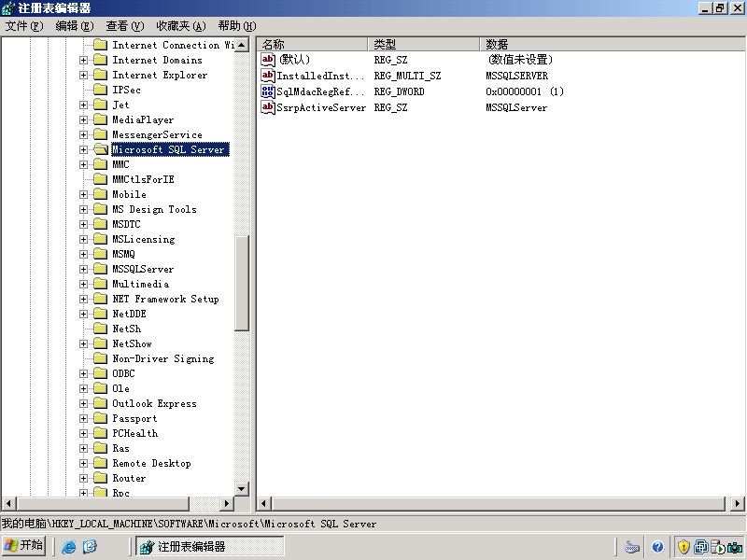Click the folder icon next to MSDTC
Viewport: 747px width, 560px height.
[x=101, y=224]
